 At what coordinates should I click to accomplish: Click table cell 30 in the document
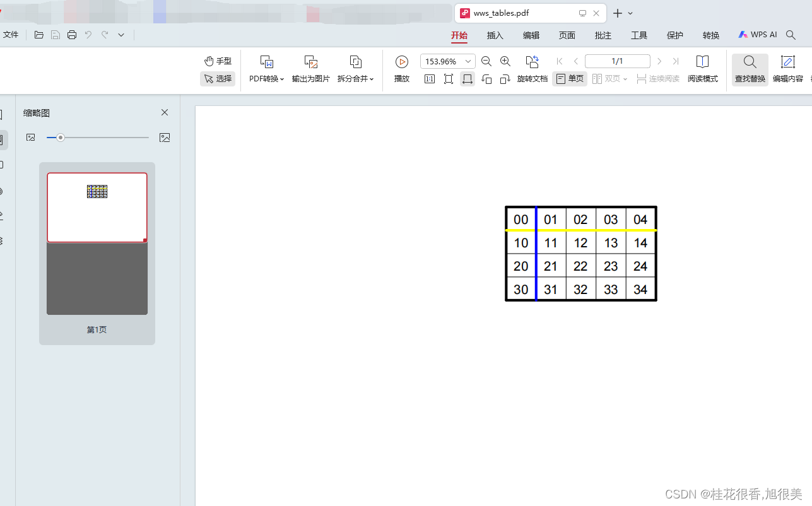tap(521, 290)
